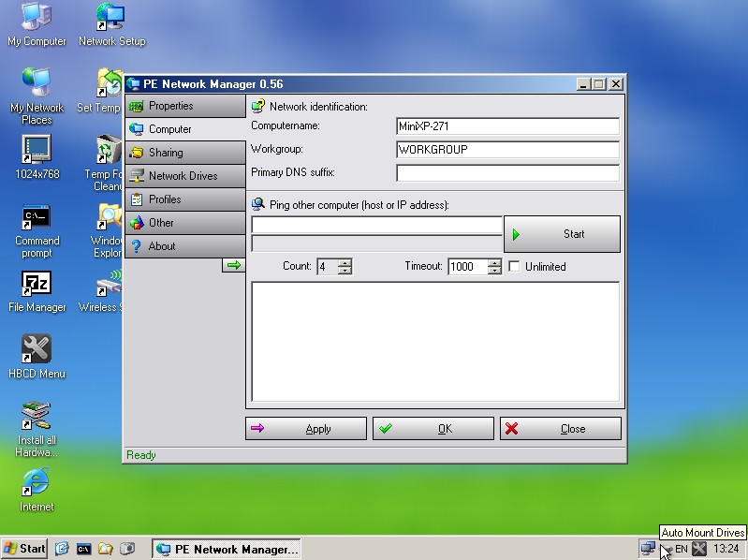This screenshot has width=748, height=560.
Task: Show the About tab
Action: click(x=185, y=246)
